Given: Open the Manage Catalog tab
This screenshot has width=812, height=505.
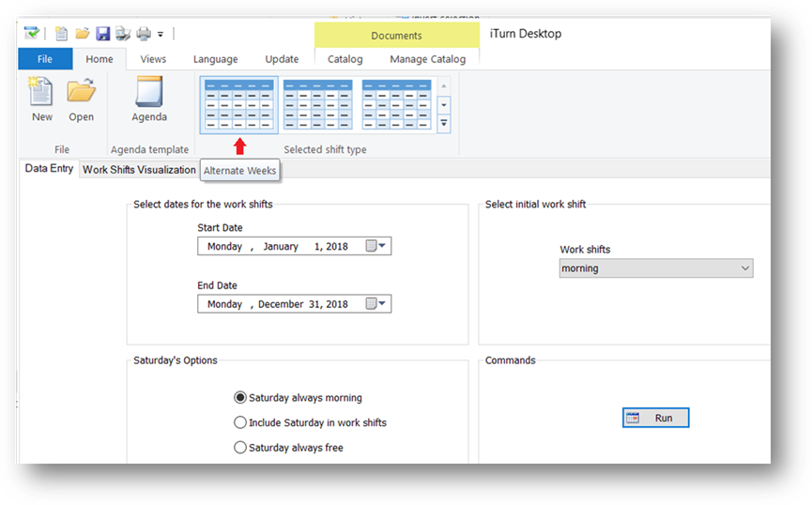Looking at the screenshot, I should pos(428,59).
